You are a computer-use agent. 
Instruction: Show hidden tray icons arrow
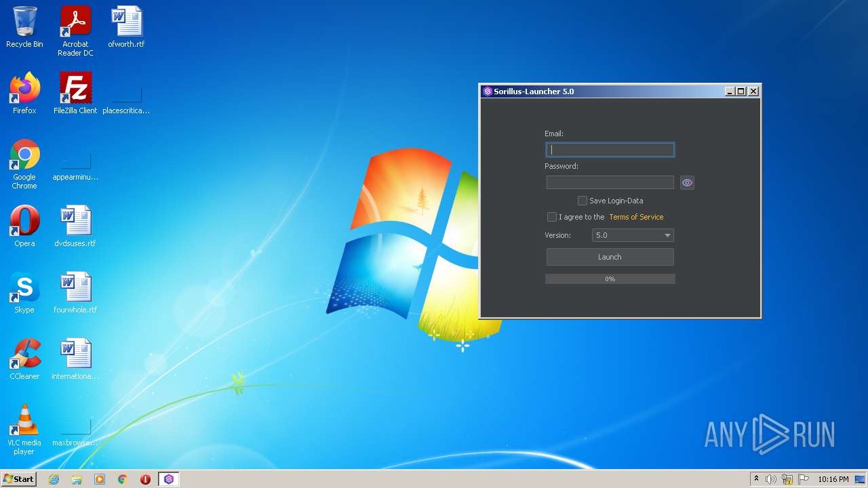coord(756,479)
